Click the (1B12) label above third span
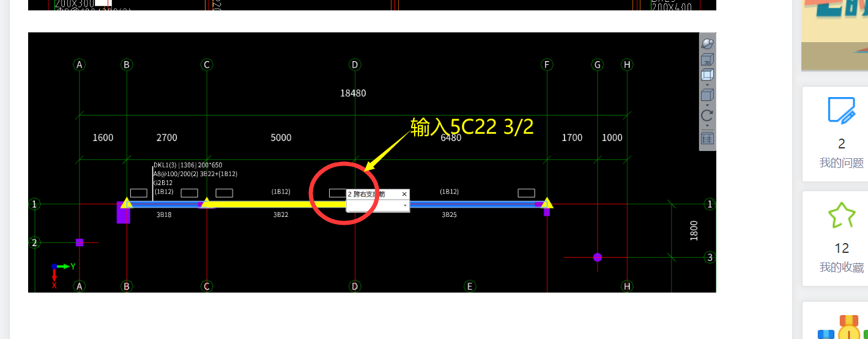This screenshot has height=339, width=868. point(449,192)
